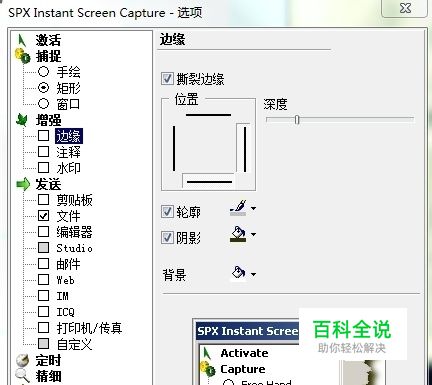
Task: Select 手绘 capture mode
Action: coord(43,72)
